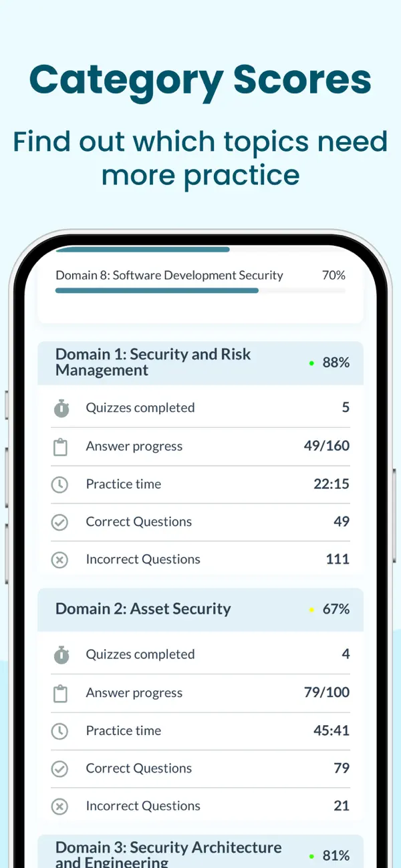401x868 pixels.
Task: Click the X circle icon next to 111 incorrect
Action: tap(60, 560)
